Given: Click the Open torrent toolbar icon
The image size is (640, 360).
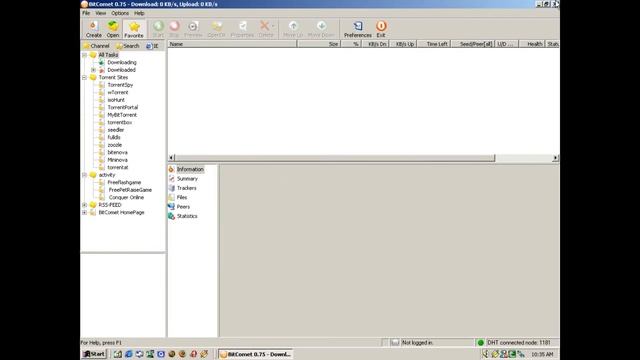Looking at the screenshot, I should tap(113, 29).
